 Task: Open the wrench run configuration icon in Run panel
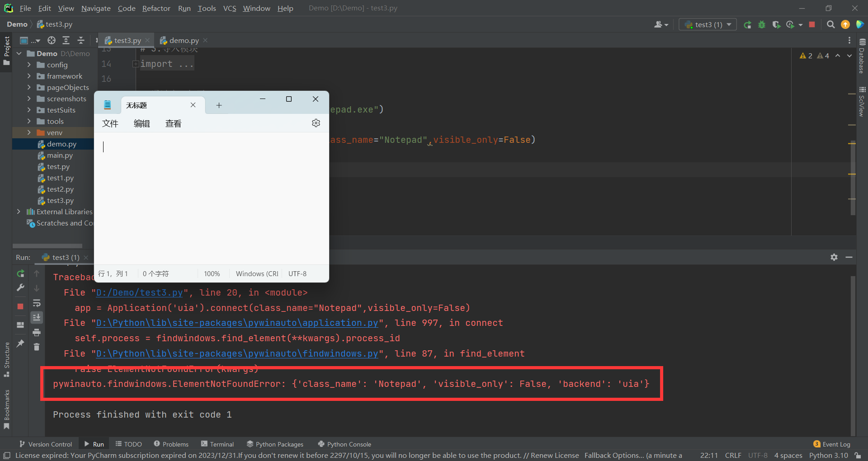[x=20, y=288]
